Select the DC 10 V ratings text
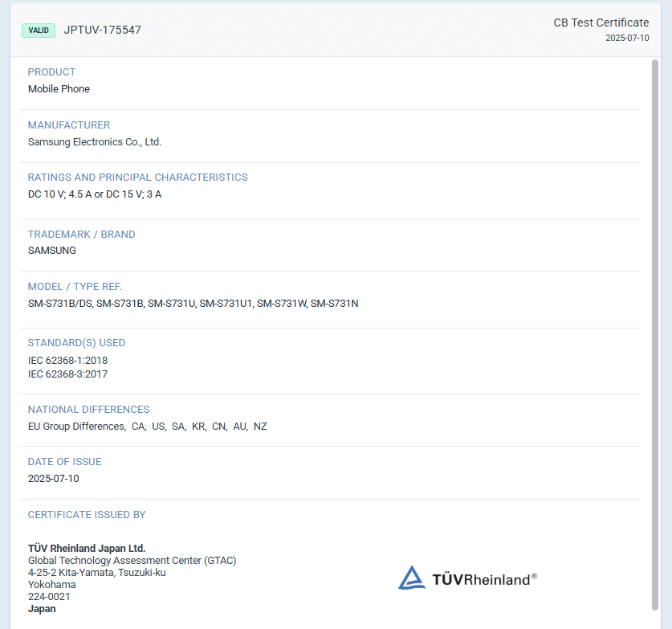This screenshot has width=672, height=629. [x=95, y=194]
